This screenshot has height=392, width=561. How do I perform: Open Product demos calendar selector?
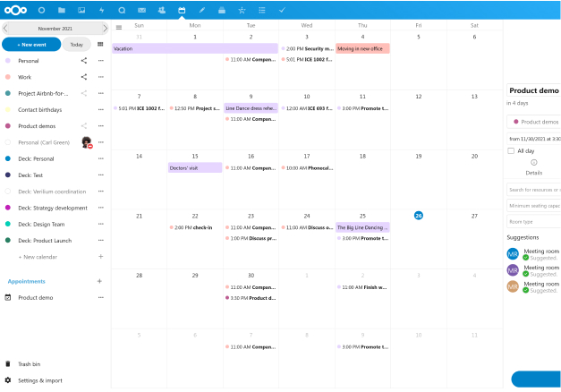click(x=534, y=122)
